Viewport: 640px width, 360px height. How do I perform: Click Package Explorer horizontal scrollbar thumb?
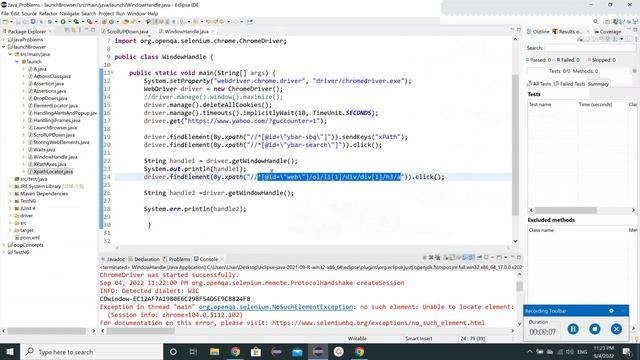pos(47,331)
